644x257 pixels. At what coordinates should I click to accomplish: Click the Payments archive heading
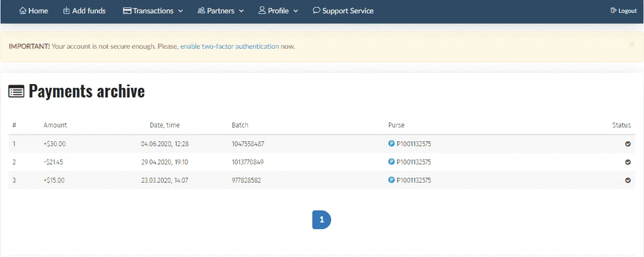coord(87,92)
